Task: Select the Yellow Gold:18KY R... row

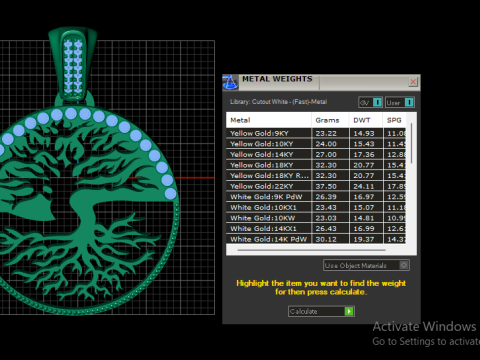Action: pyautogui.click(x=316, y=176)
